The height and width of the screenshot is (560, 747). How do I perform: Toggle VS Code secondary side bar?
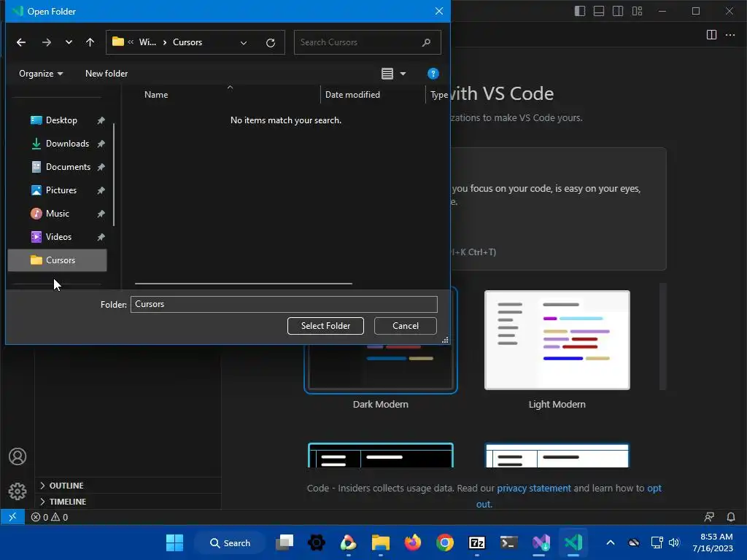point(618,11)
